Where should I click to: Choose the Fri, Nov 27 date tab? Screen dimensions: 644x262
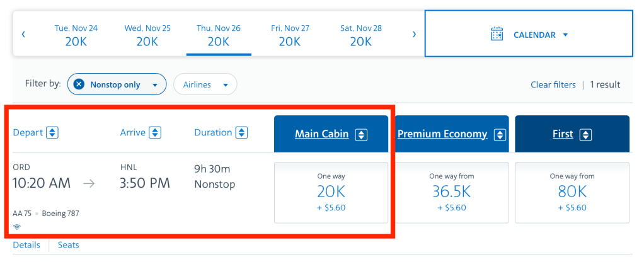(x=290, y=35)
